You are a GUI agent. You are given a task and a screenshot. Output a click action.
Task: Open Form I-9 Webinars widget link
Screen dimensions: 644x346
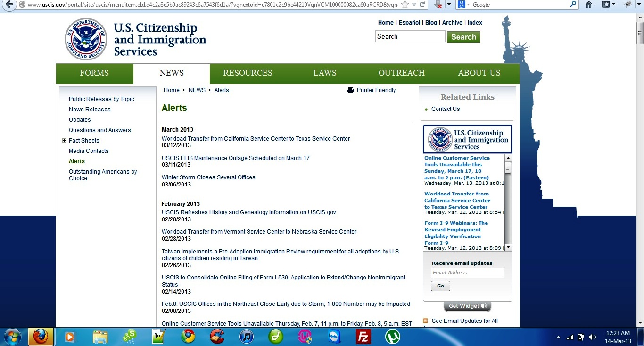(x=456, y=233)
